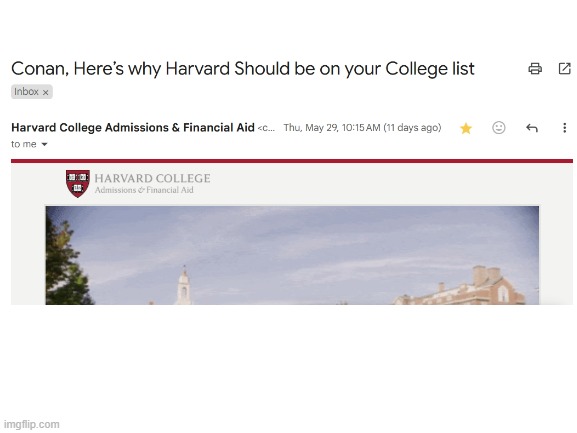
Task: Expand details arrow beside "to me"
Action: [45, 144]
